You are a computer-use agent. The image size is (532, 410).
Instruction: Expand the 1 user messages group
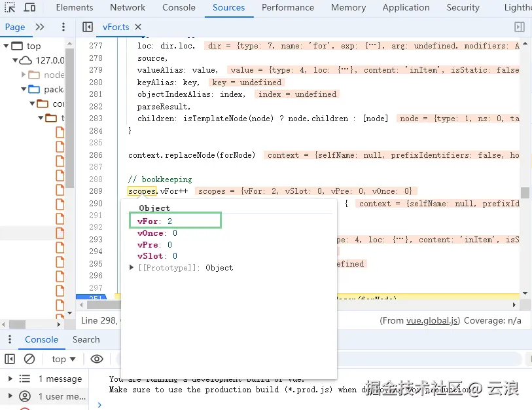10,396
